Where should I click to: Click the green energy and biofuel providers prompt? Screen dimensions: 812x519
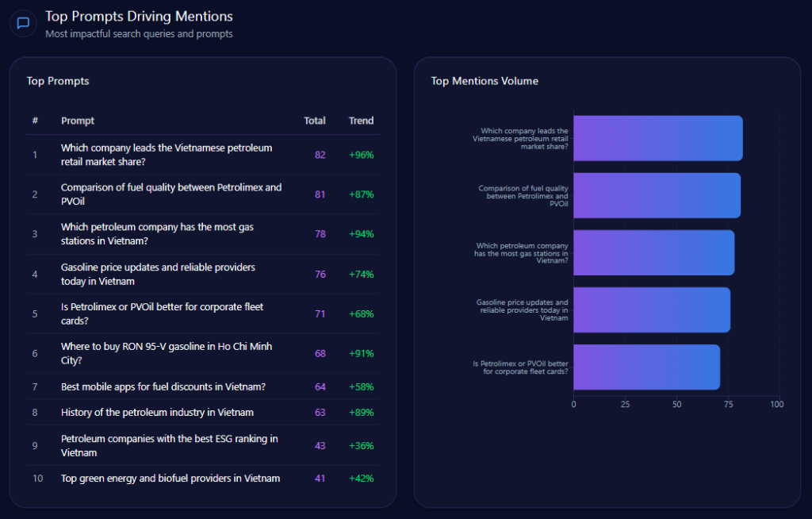point(170,479)
